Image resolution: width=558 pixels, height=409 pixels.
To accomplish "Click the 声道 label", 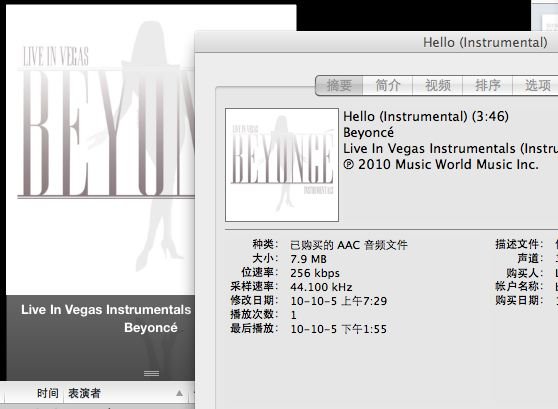I will [530, 258].
